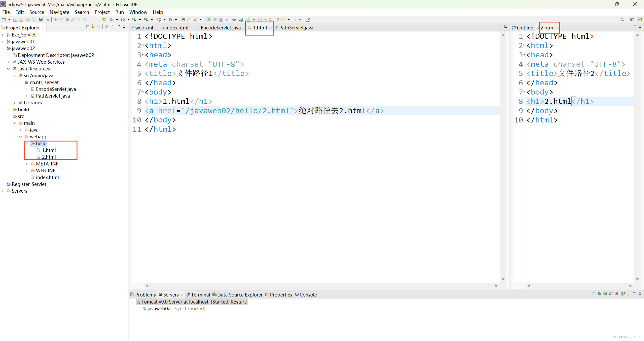Switch to the PathServlet.java editor tab
This screenshot has width=644, height=341.
(x=296, y=28)
